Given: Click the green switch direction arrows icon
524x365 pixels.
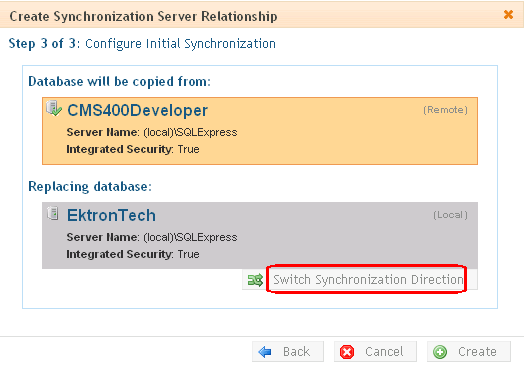Looking at the screenshot, I should click(255, 280).
